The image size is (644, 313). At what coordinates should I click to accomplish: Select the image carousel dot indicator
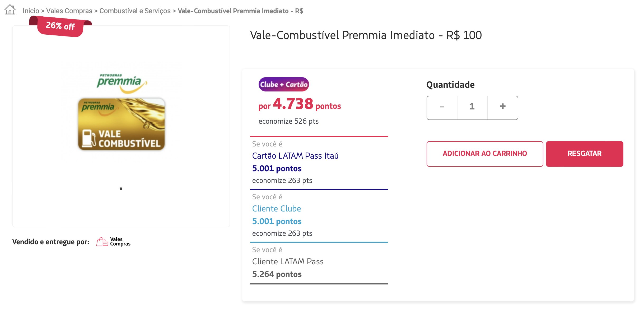[x=121, y=188]
